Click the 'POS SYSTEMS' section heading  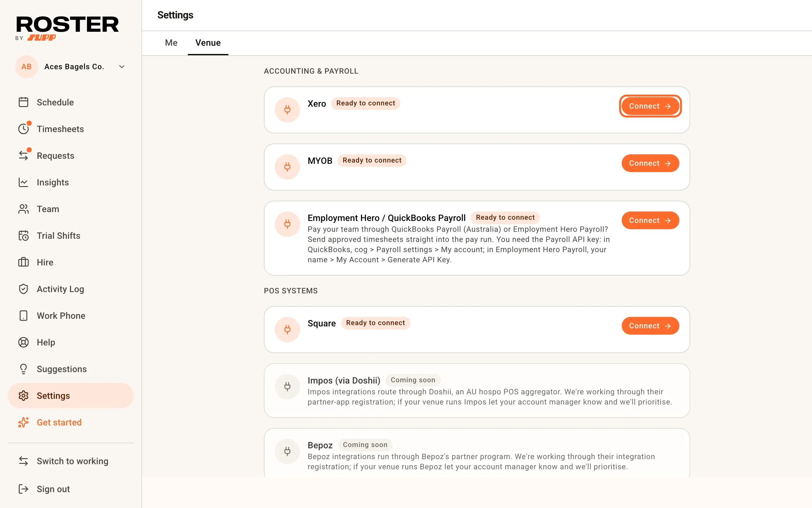click(x=291, y=291)
